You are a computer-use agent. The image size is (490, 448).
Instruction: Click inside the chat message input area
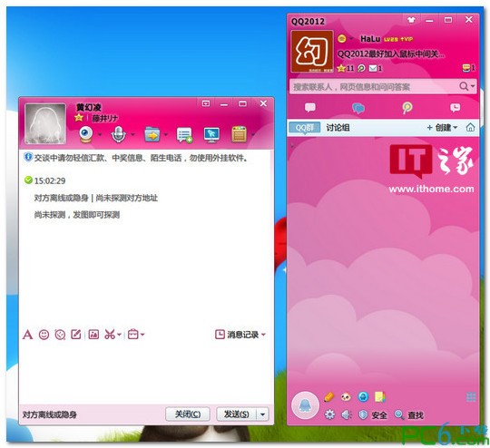pos(145,372)
